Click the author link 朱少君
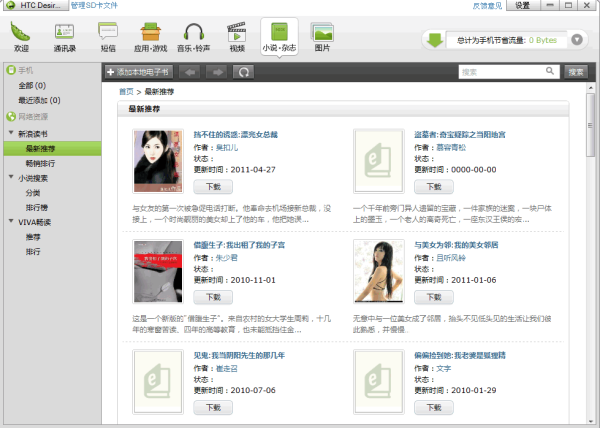This screenshot has height=428, width=600. click(x=227, y=258)
